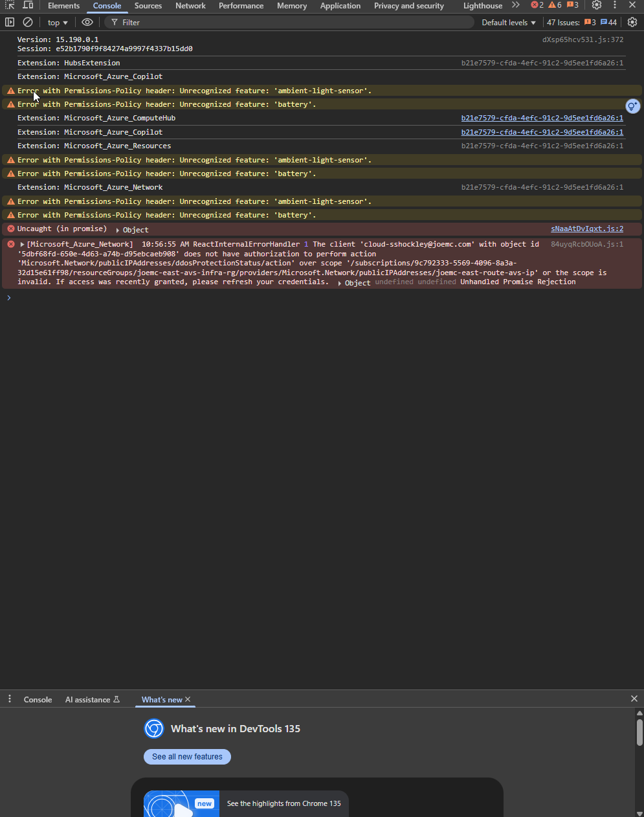644x817 pixels.
Task: Open the Lighthouse tab
Action: click(x=483, y=5)
